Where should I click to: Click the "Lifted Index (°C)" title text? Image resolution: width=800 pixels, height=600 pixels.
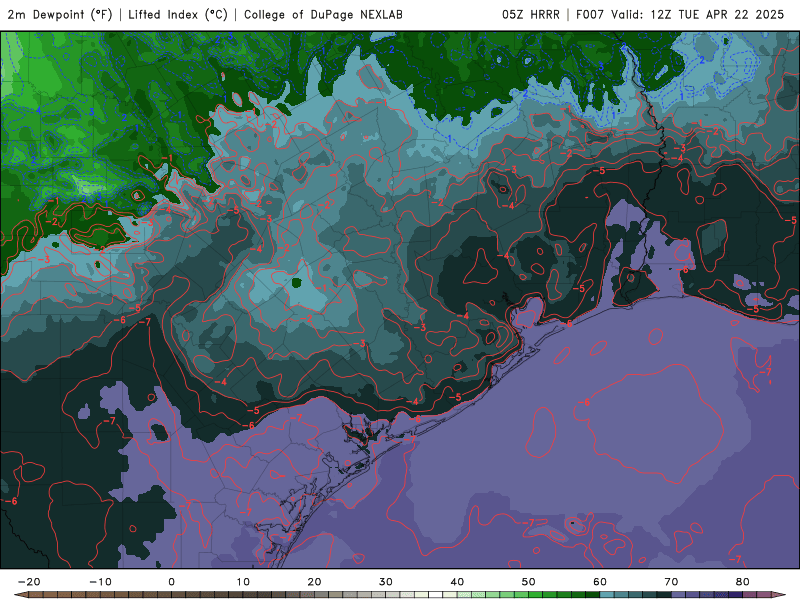tap(178, 14)
